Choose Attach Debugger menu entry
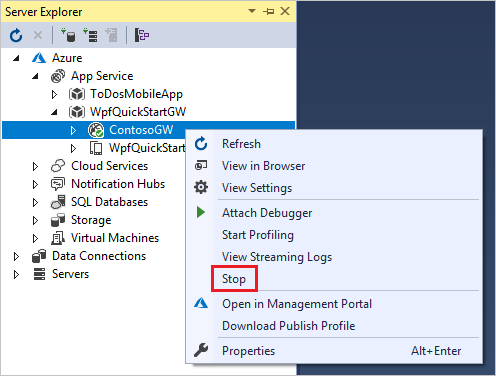The image size is (496, 376). point(334,213)
